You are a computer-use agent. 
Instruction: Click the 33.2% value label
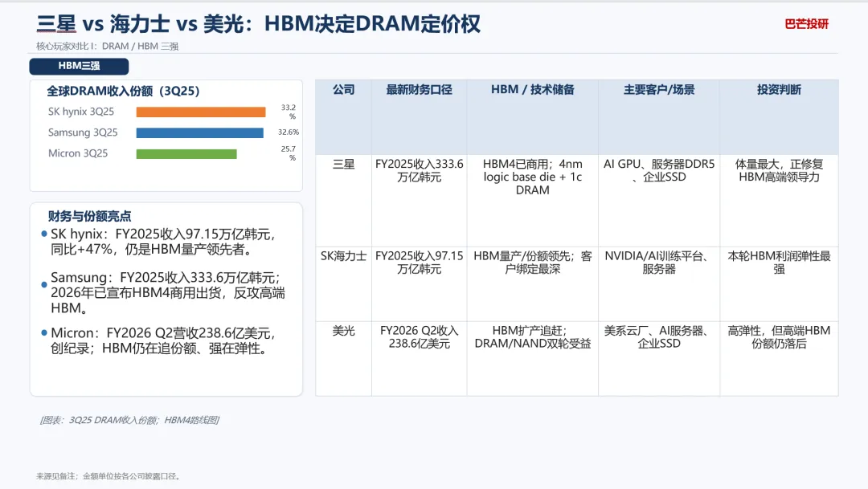[289, 112]
